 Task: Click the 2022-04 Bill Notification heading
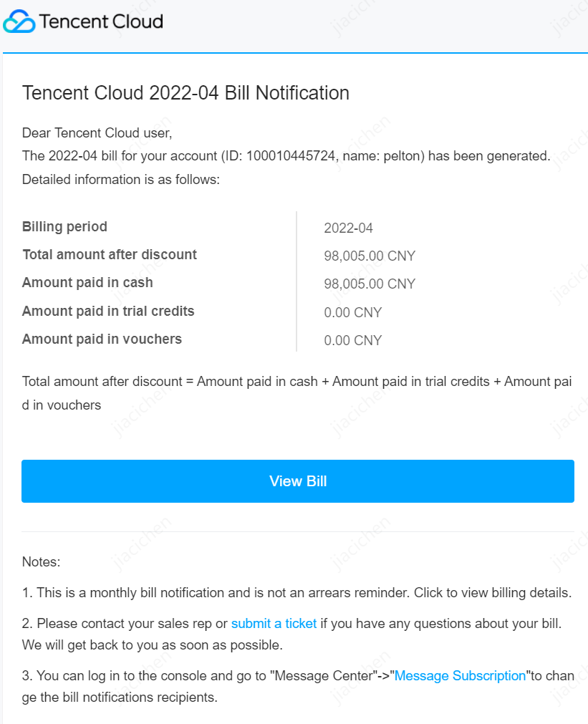(x=185, y=93)
